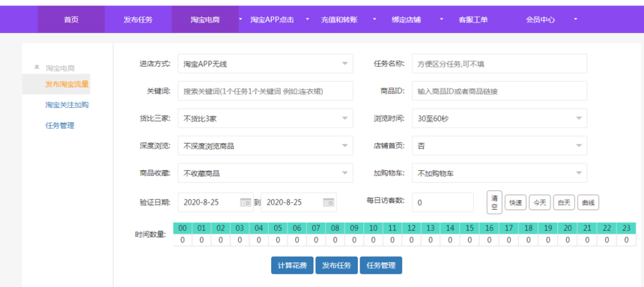Viewport: 644px width, 287px height.
Task: Open the 深度浏览 dropdown
Action: click(265, 146)
